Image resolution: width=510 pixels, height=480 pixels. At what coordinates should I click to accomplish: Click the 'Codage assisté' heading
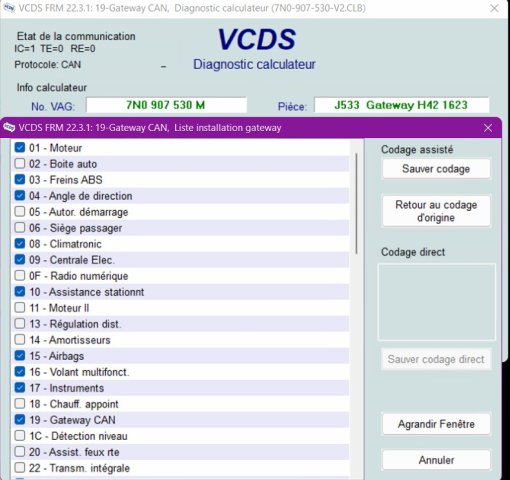(x=417, y=149)
